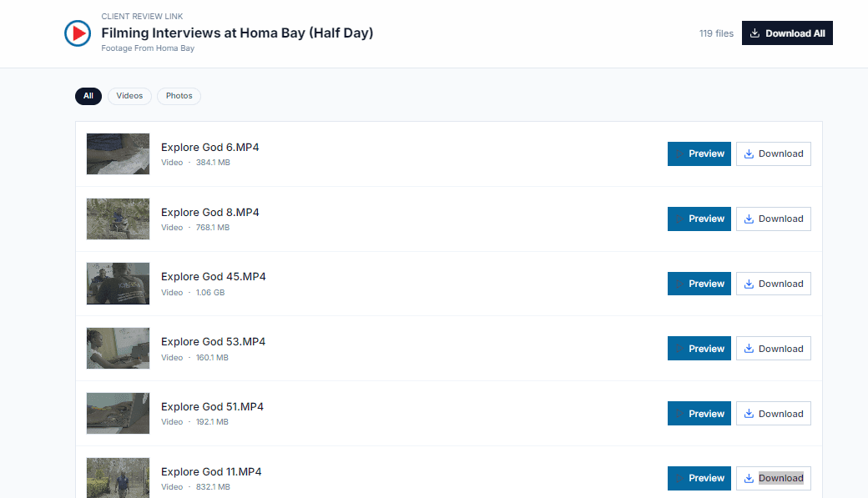The width and height of the screenshot is (868, 498).
Task: Click the Explore God 53.MP4 thumbnail
Action: click(118, 349)
